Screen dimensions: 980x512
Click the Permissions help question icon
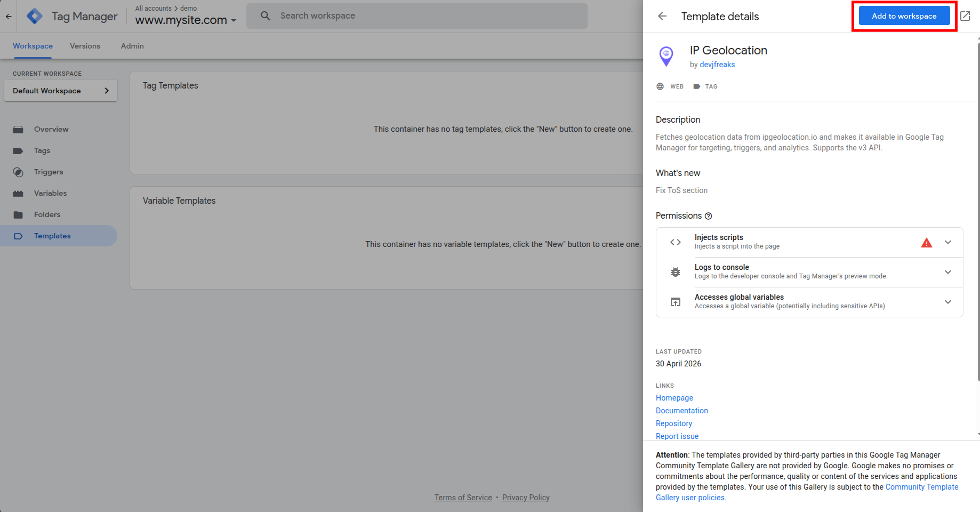(709, 216)
